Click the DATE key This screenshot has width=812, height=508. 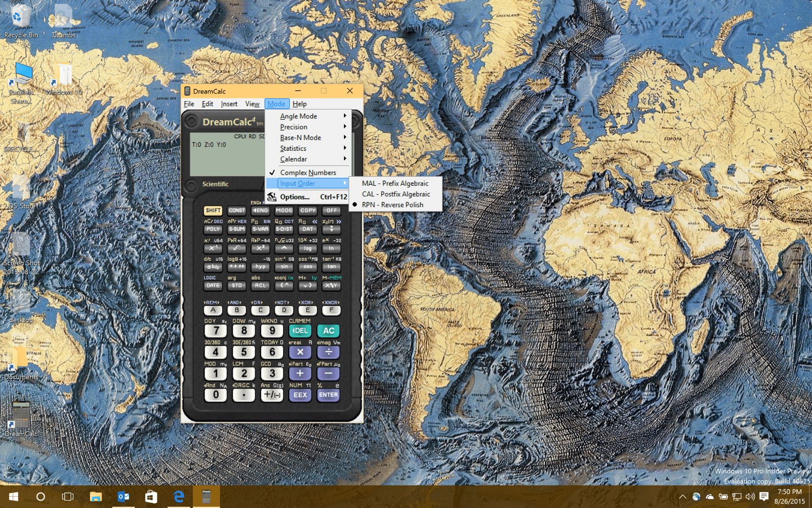coord(213,285)
